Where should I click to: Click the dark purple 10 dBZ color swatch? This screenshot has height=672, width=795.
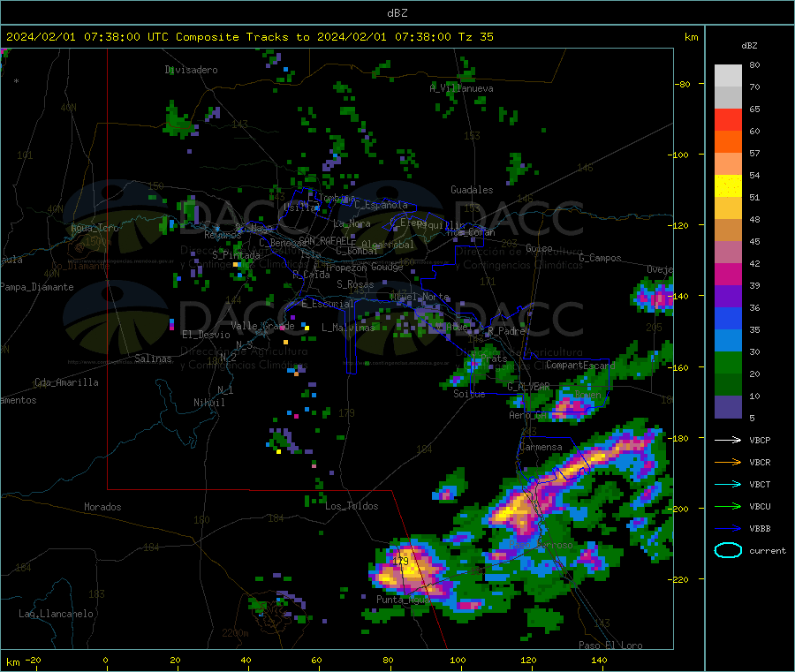[x=728, y=407]
